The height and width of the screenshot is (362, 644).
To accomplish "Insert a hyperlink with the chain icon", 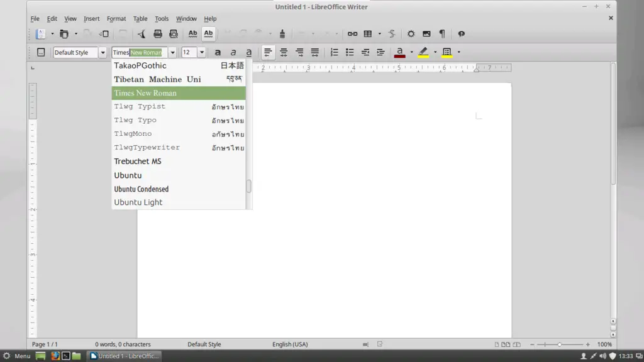I will coord(352,34).
